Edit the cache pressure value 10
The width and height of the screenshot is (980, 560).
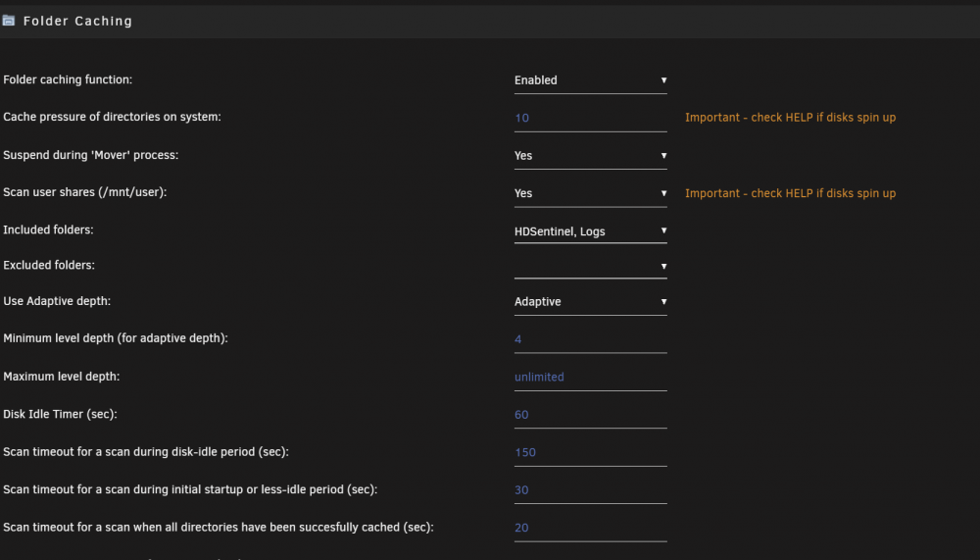point(590,119)
